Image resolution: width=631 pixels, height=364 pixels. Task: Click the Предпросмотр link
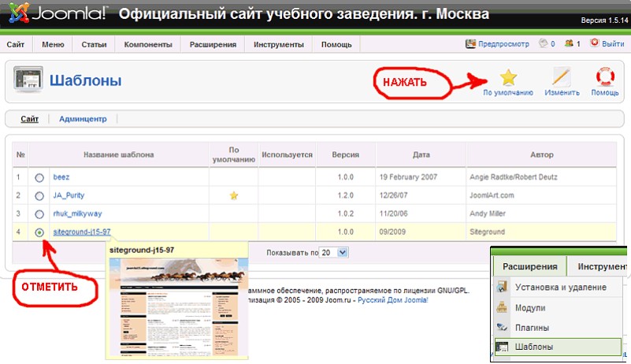(x=503, y=43)
